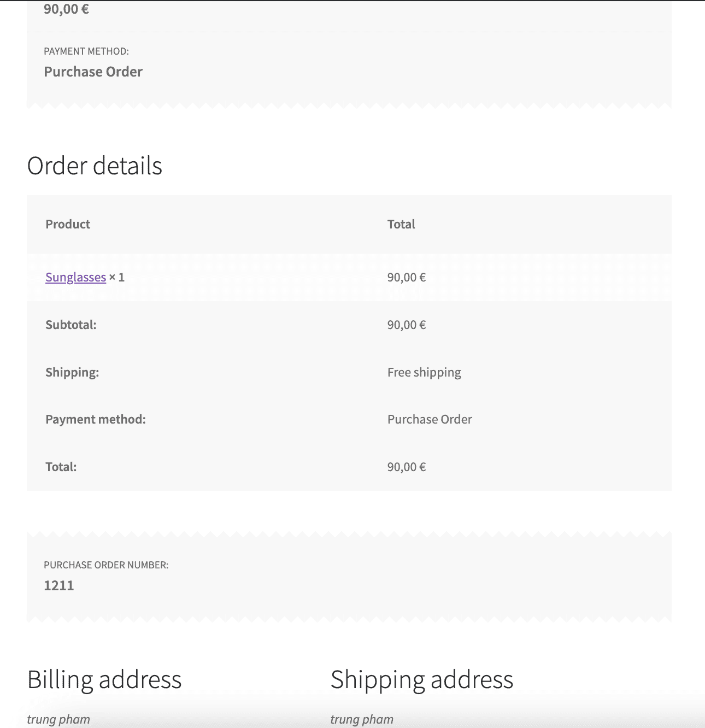Click the Free shipping text
This screenshot has height=728, width=705.
point(424,372)
